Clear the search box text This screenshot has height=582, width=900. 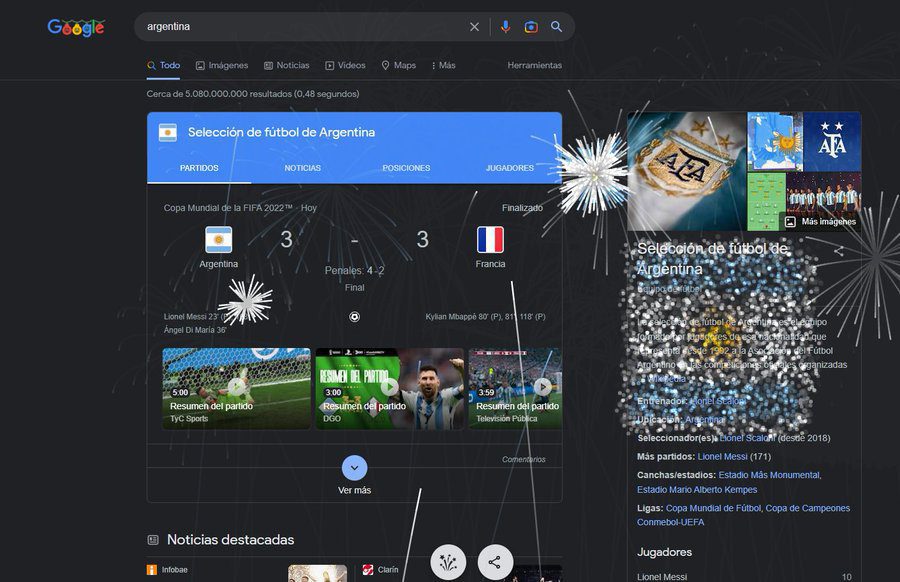pyautogui.click(x=474, y=27)
